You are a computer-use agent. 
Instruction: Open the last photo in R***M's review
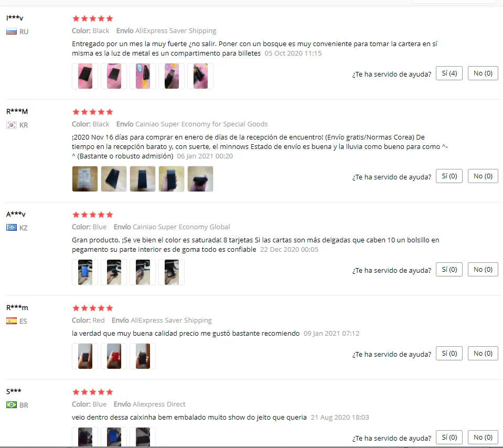(x=200, y=179)
